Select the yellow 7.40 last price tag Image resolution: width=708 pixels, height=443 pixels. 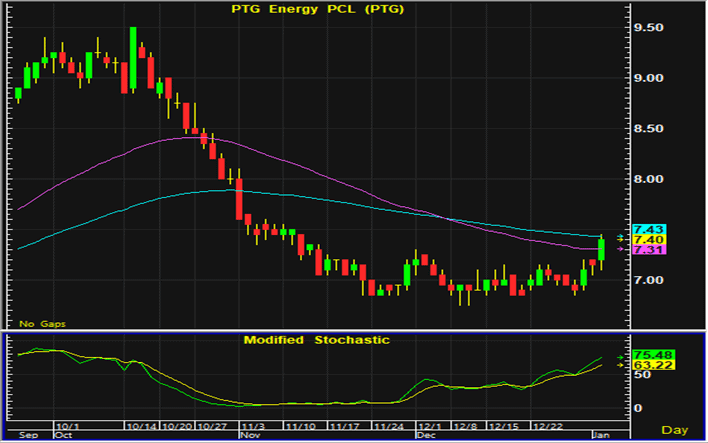656,240
